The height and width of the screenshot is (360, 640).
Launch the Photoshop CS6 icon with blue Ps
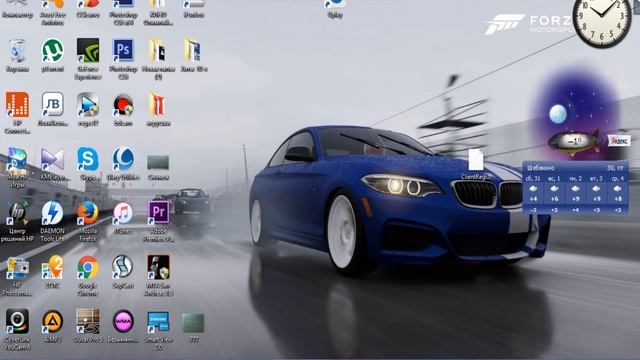pos(123,51)
